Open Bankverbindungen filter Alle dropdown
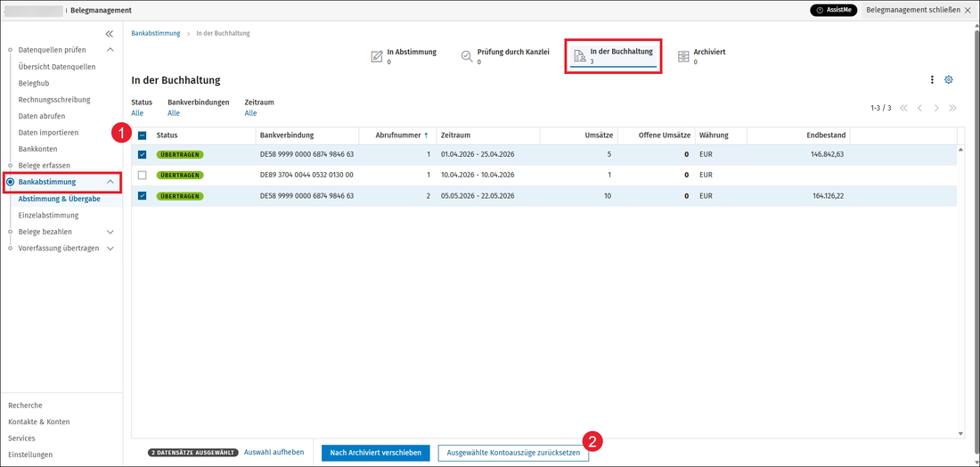This screenshot has width=980, height=467. tap(174, 113)
